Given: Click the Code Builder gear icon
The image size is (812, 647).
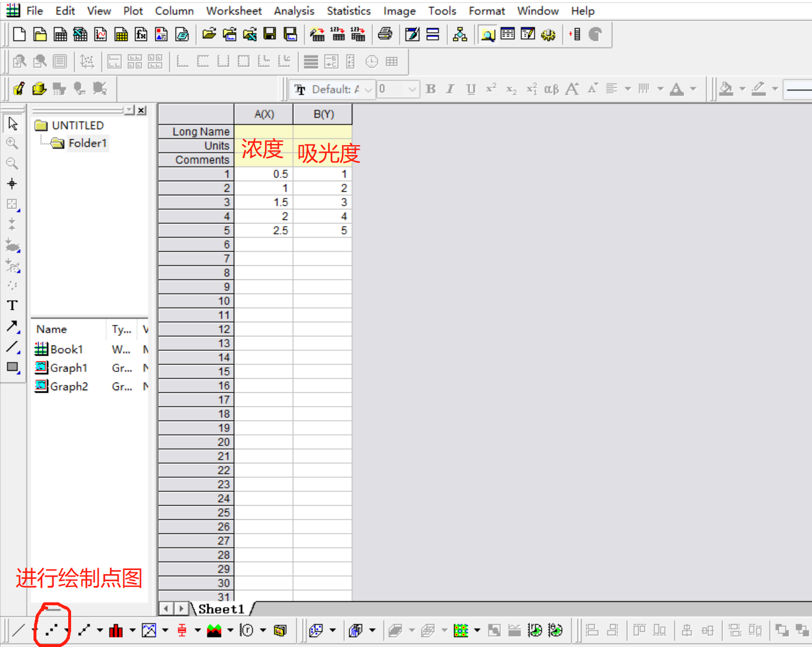Looking at the screenshot, I should pos(548,34).
